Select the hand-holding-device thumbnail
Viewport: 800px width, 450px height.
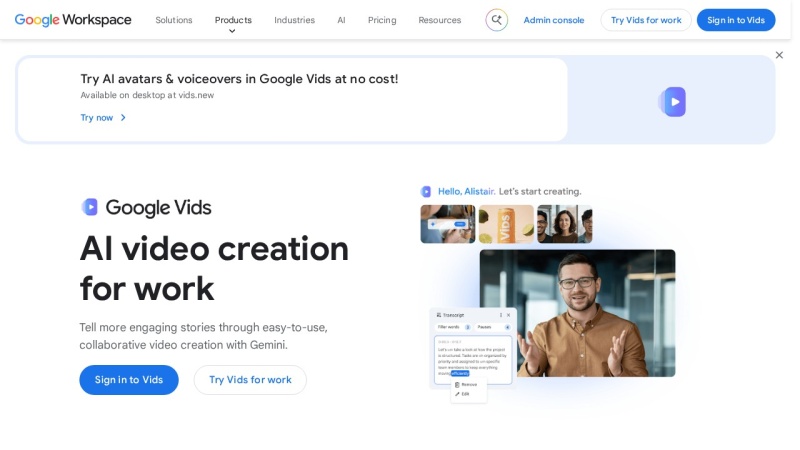coord(447,224)
